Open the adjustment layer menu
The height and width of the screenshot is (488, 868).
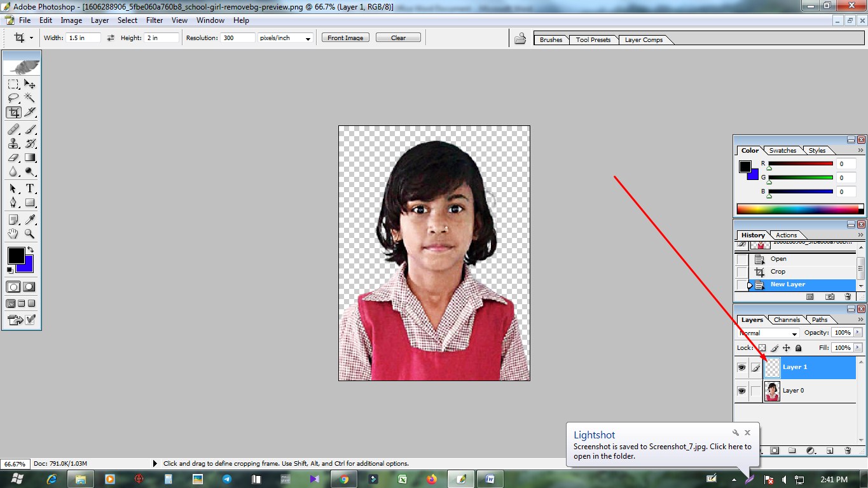coord(811,450)
